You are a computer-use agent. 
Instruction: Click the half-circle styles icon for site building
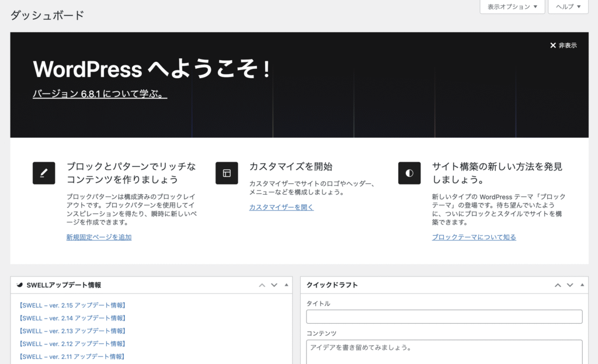(x=409, y=173)
